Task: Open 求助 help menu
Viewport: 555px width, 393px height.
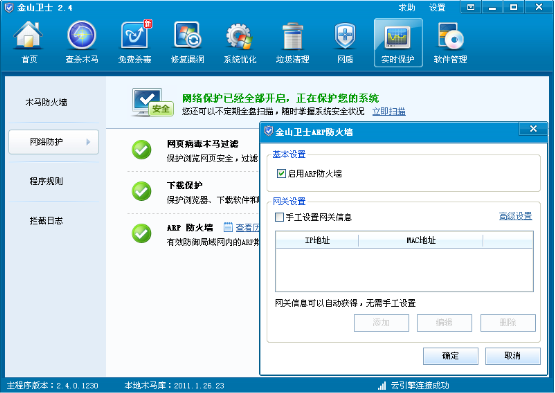Action: (x=407, y=7)
